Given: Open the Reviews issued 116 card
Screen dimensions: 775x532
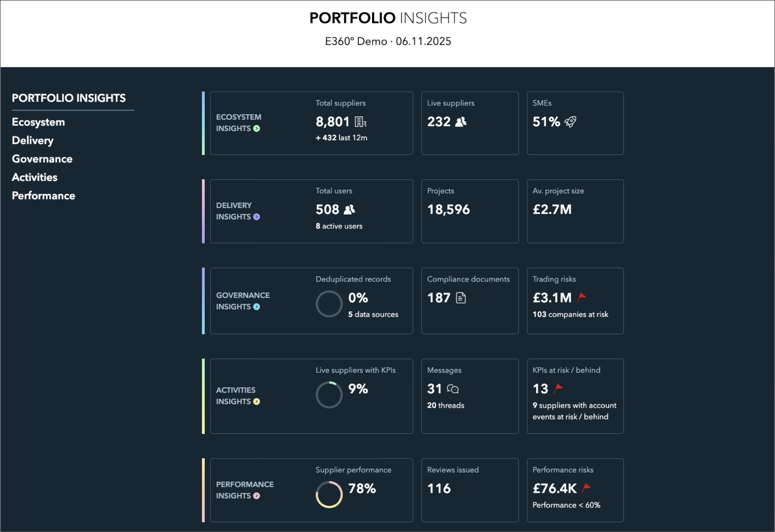Looking at the screenshot, I should pos(470,490).
